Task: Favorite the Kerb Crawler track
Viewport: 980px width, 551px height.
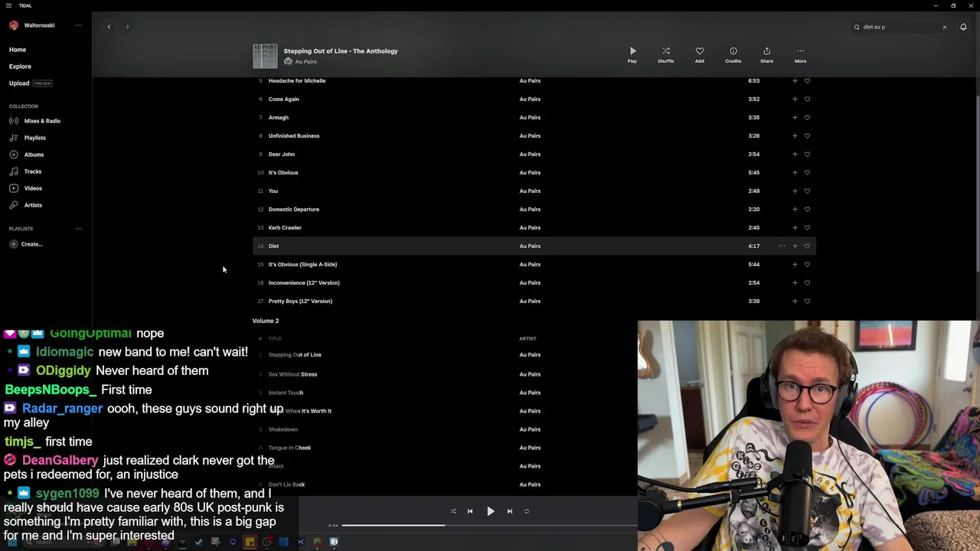Action: pos(807,227)
